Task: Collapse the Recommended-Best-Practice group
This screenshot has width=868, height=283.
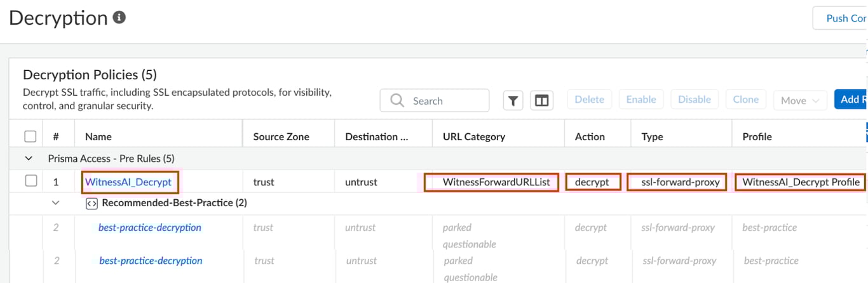Action: 55,203
